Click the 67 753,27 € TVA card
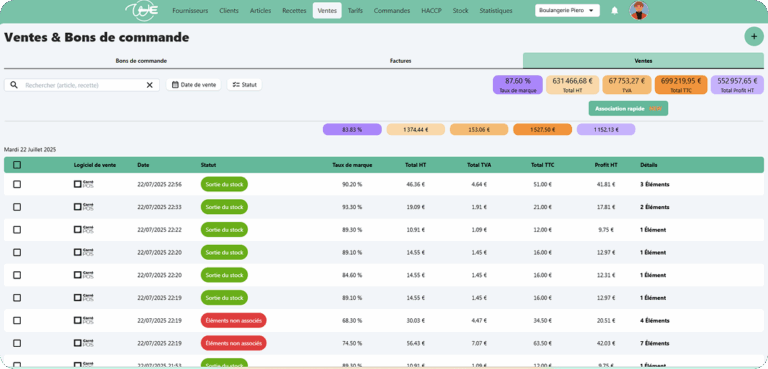 click(x=626, y=85)
